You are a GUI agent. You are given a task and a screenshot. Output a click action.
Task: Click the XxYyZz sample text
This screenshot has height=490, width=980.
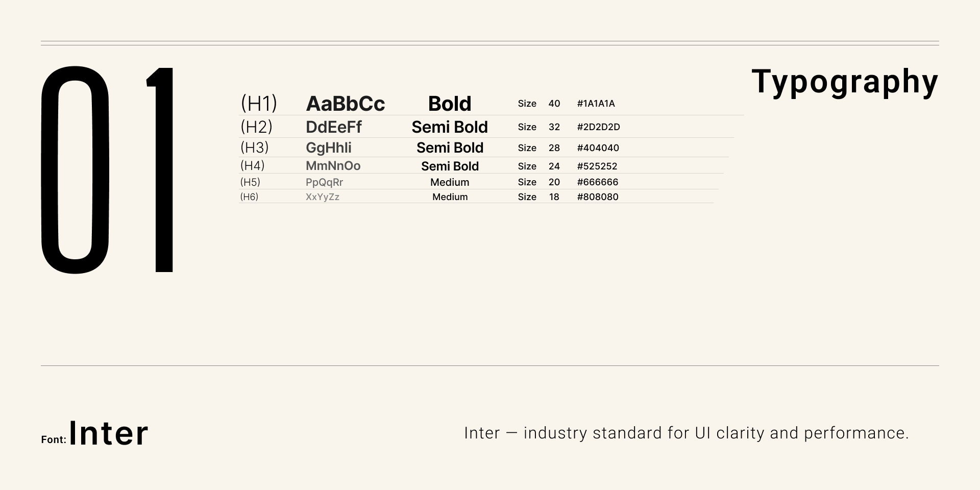point(323,197)
